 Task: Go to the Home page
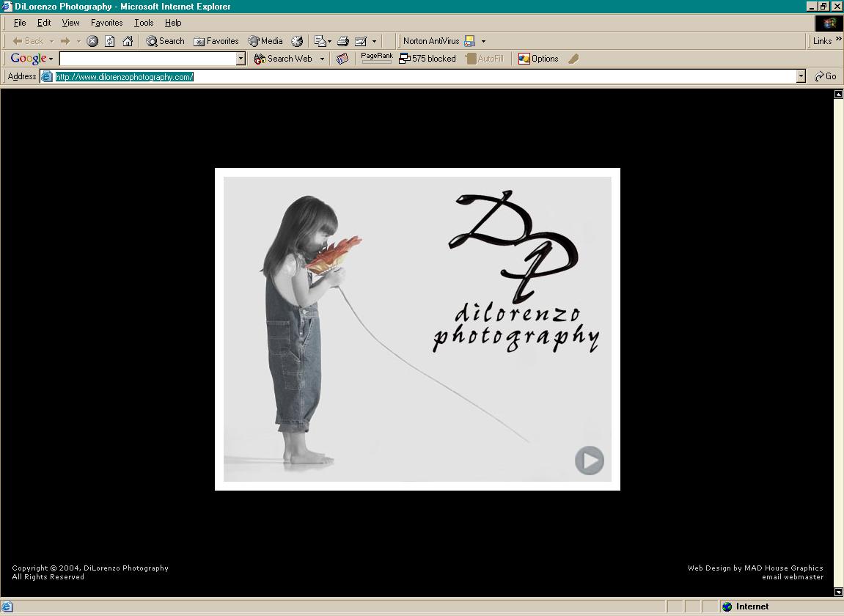point(128,41)
